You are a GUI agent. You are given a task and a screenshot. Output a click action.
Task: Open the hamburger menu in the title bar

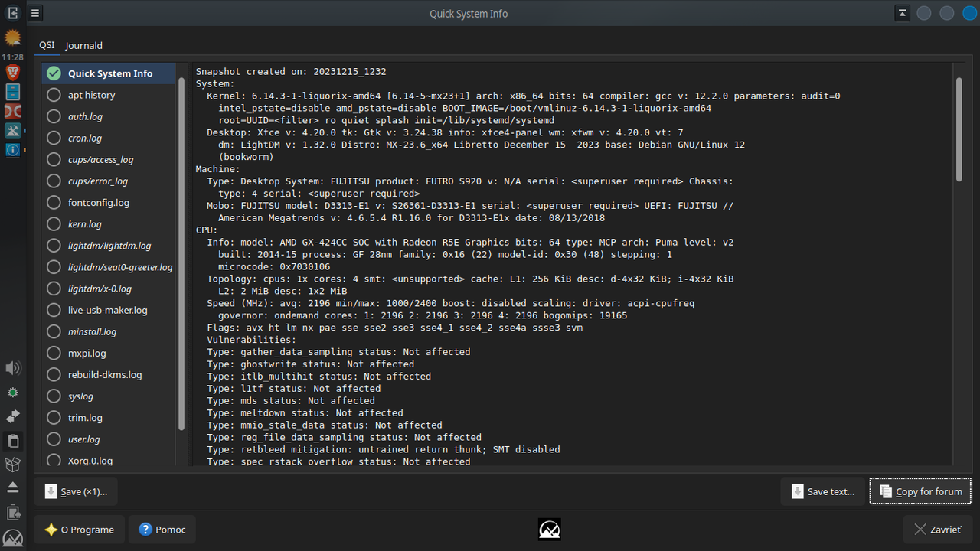pyautogui.click(x=35, y=13)
